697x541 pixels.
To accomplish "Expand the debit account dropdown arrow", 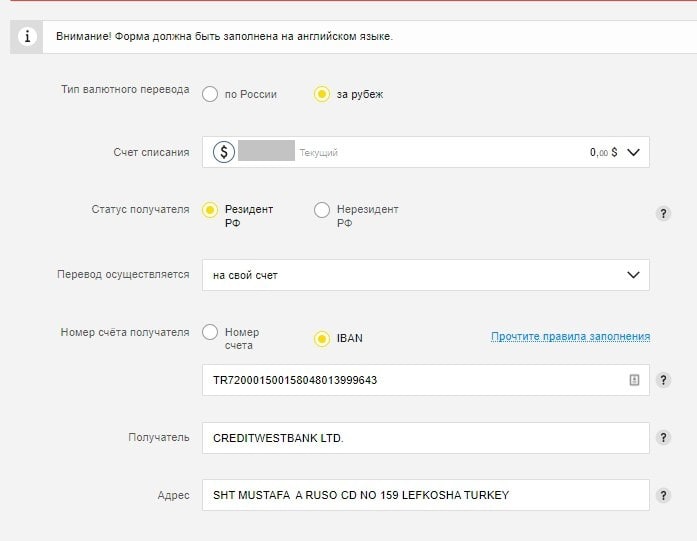I will pos(633,152).
